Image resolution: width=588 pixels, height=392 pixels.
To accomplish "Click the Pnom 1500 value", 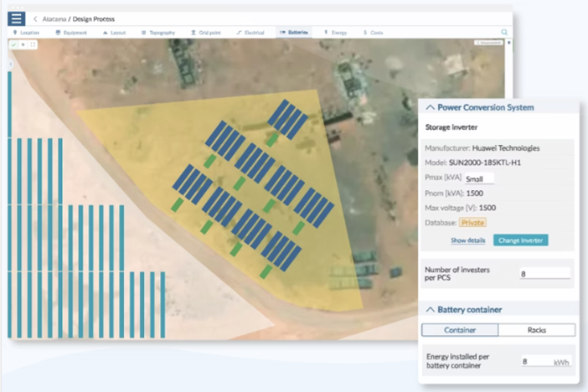I will pos(474,193).
